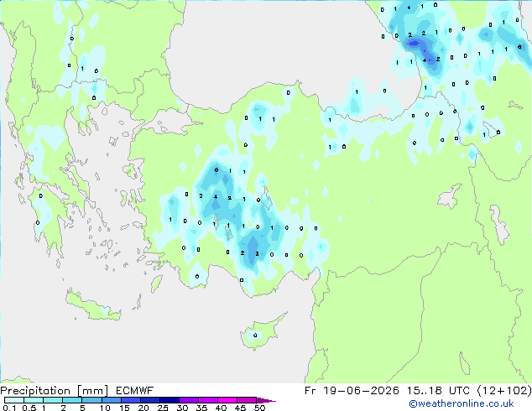
Task: Click the "(12+102)" forecast run text
Action: [504, 391]
